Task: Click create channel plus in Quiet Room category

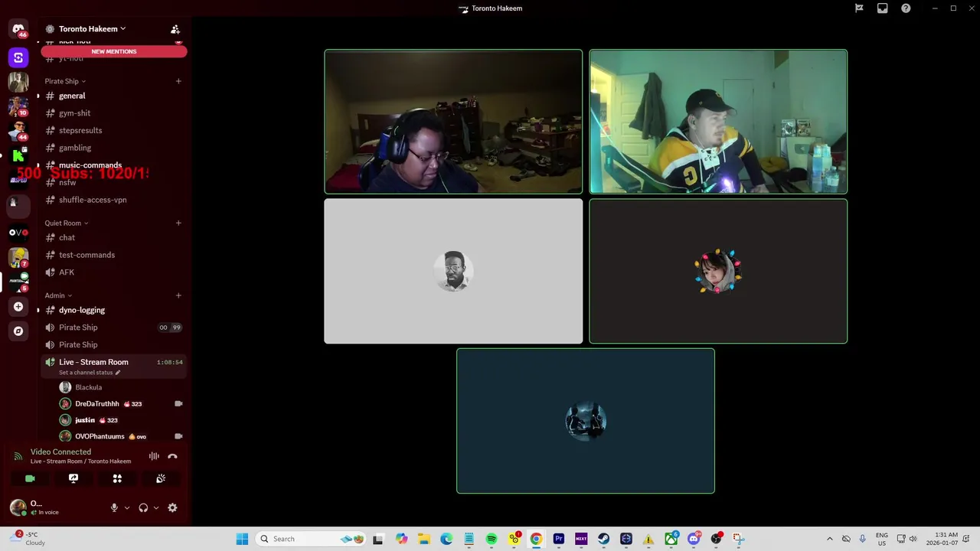Action: coord(178,223)
